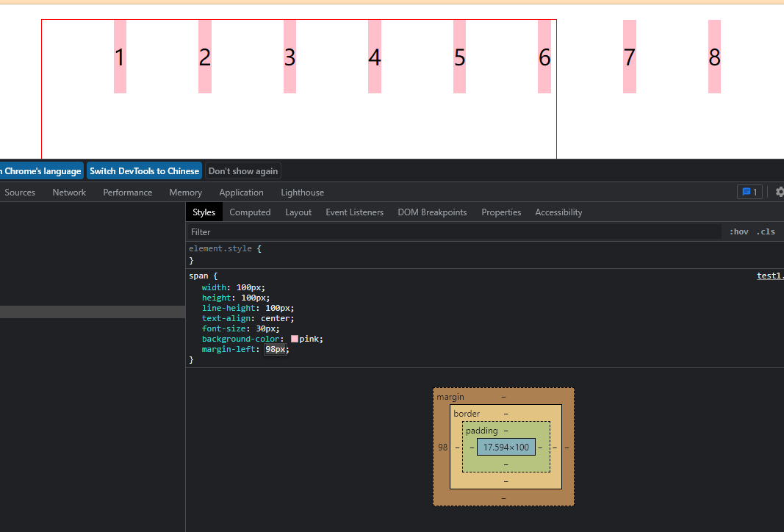Viewport: 784px width, 532px height.
Task: Open DevTools settings gear icon
Action: (780, 192)
